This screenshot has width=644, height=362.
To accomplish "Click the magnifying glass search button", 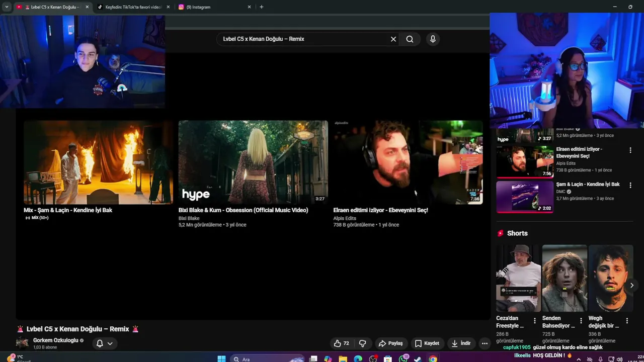I will tap(410, 39).
